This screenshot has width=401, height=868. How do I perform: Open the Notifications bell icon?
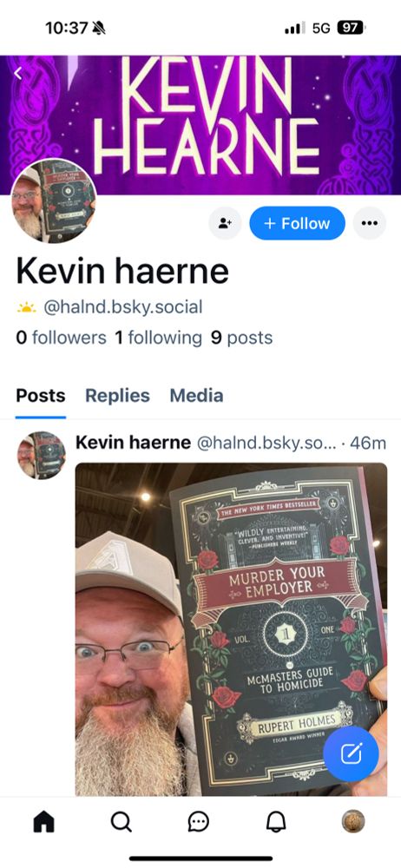276,821
